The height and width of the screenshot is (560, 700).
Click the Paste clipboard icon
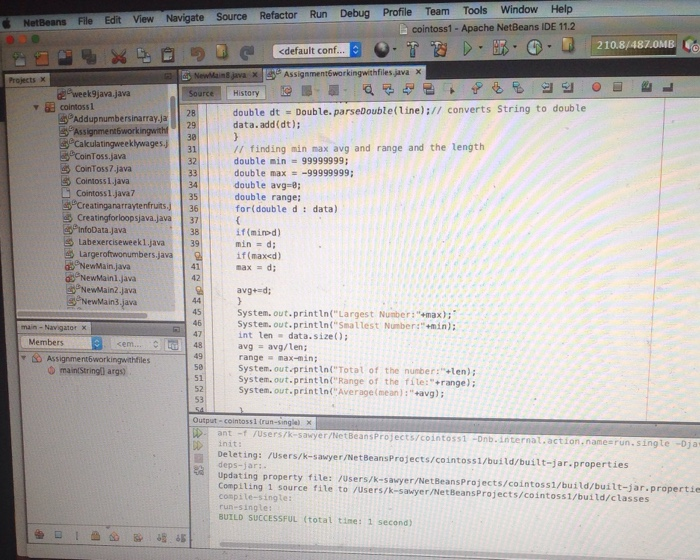[168, 55]
